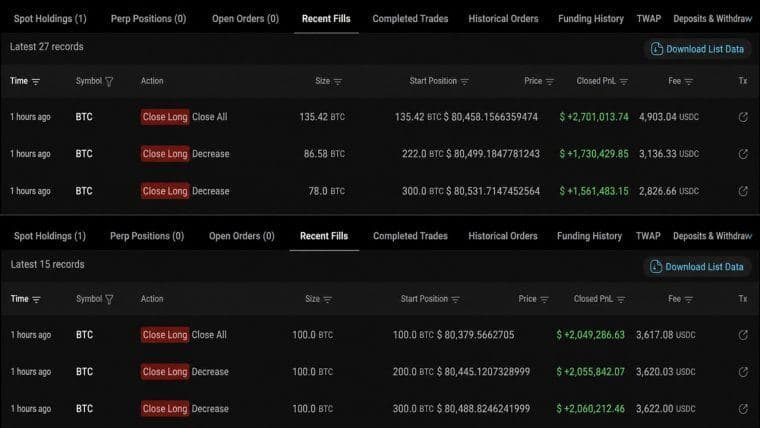Click Closed PnL sort icon in 27-records table
Image resolution: width=760 pixels, height=428 pixels.
point(624,81)
